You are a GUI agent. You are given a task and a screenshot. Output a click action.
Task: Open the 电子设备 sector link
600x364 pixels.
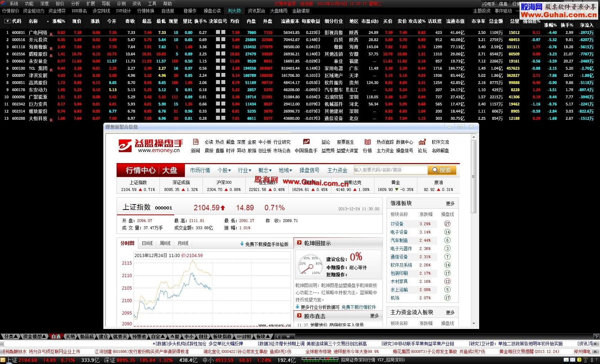(399, 232)
